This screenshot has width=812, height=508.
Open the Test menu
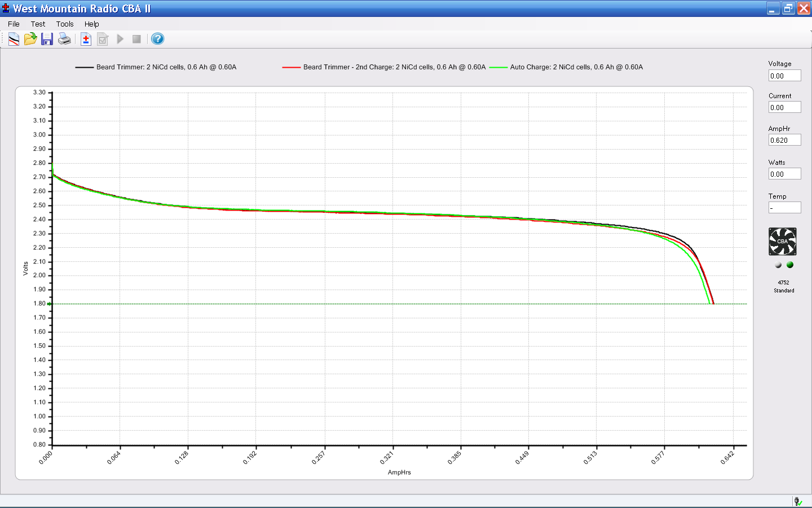click(x=38, y=24)
